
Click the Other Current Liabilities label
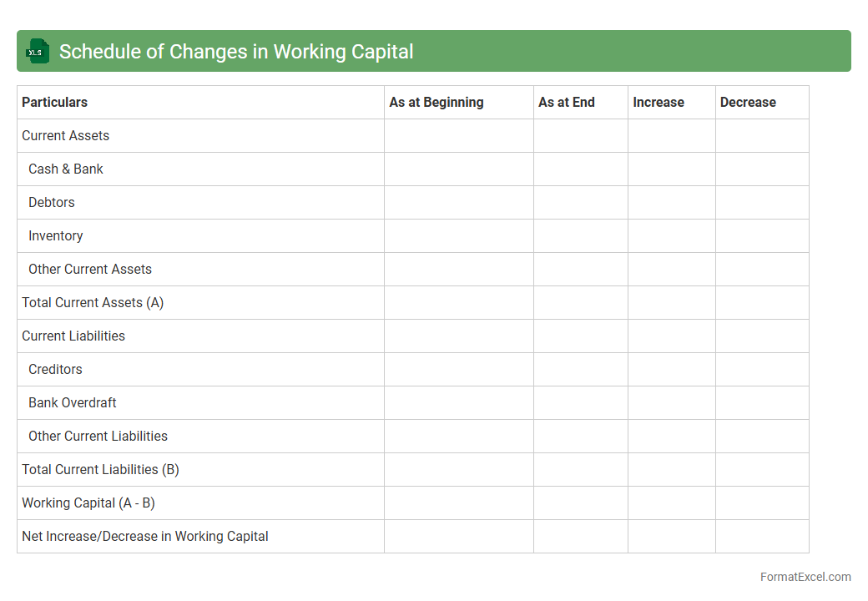[98, 437]
